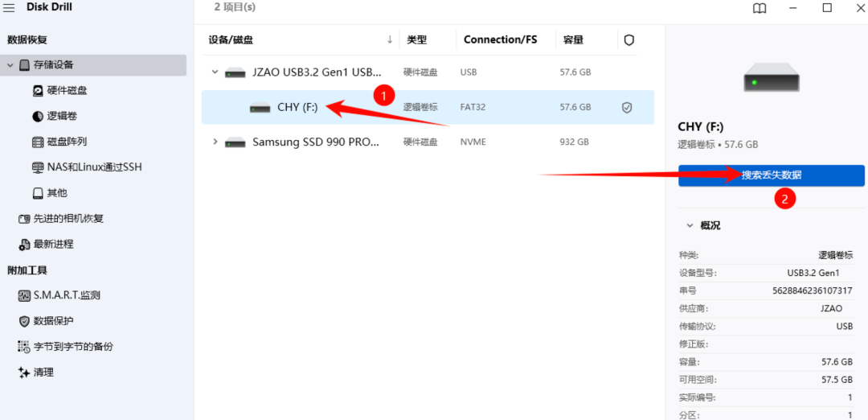Click the protection shield on CHY (F:) row

[x=627, y=108]
